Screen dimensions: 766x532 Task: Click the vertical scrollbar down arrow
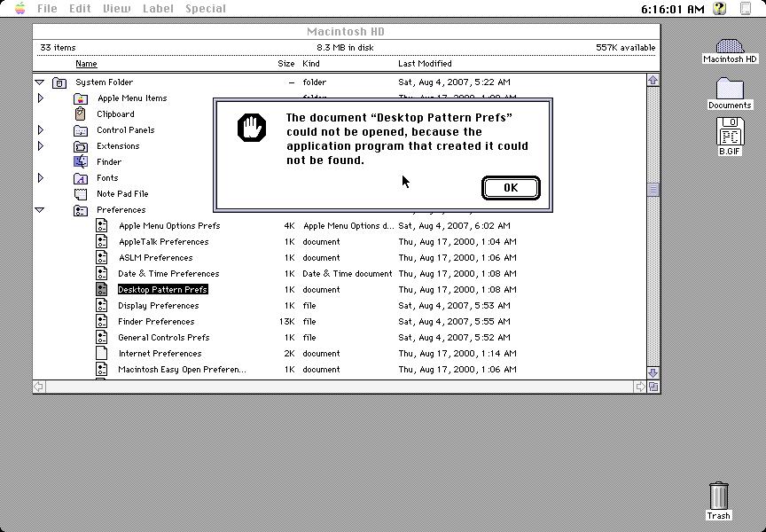pyautogui.click(x=653, y=374)
